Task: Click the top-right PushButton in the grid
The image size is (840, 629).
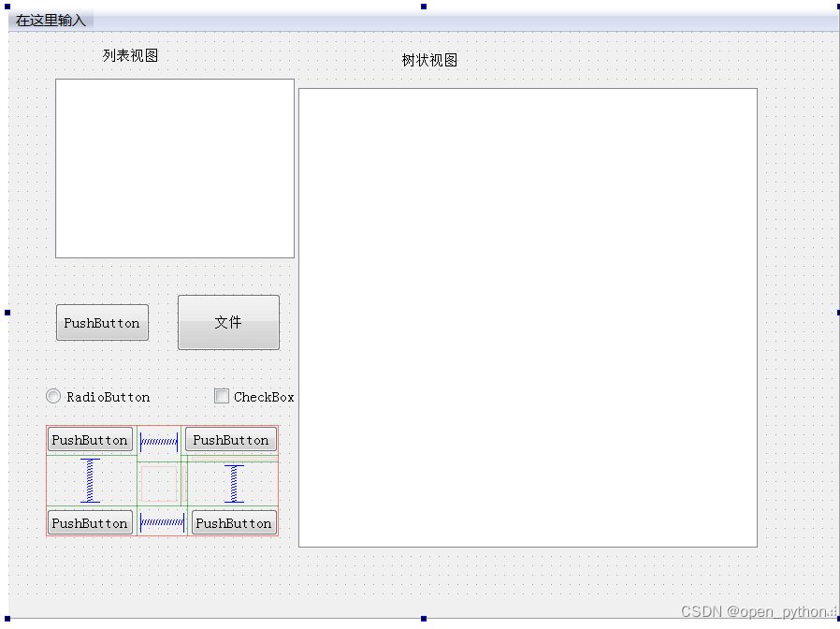Action: [230, 439]
